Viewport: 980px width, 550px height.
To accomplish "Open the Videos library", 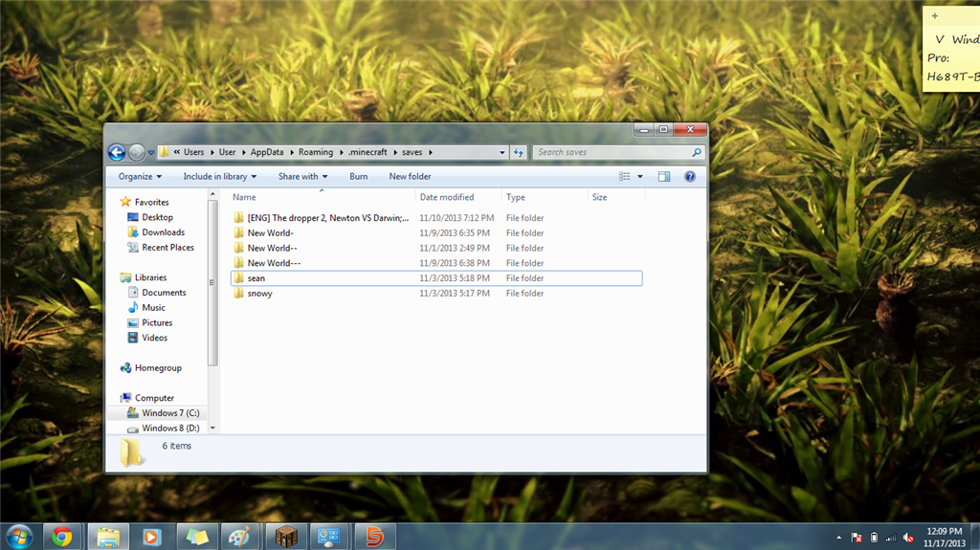I will click(154, 338).
